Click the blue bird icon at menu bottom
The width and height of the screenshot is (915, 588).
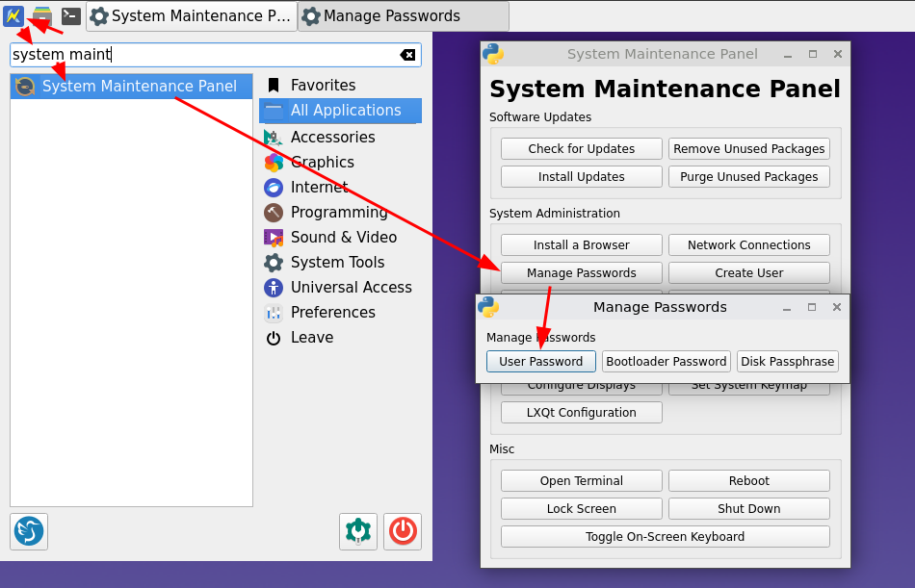pos(29,531)
